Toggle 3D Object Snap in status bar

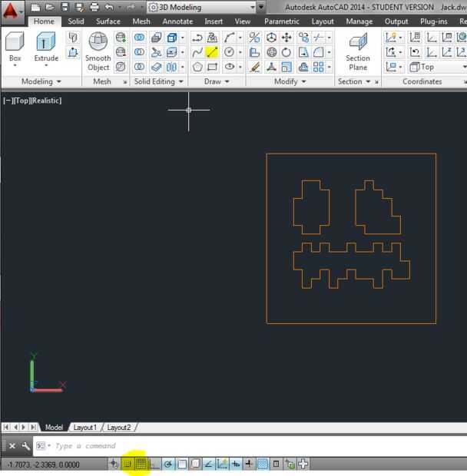pos(195,464)
